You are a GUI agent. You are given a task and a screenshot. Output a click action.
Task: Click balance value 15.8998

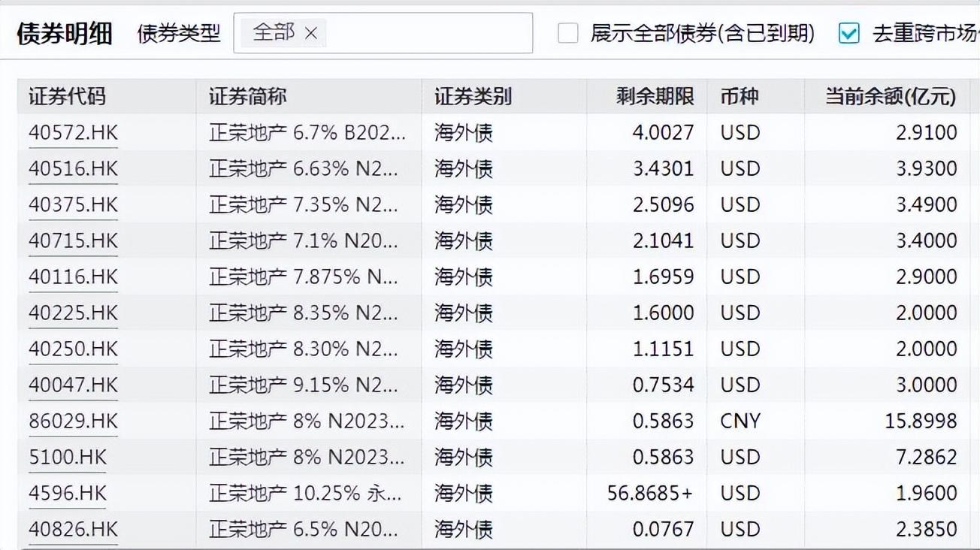(x=921, y=422)
